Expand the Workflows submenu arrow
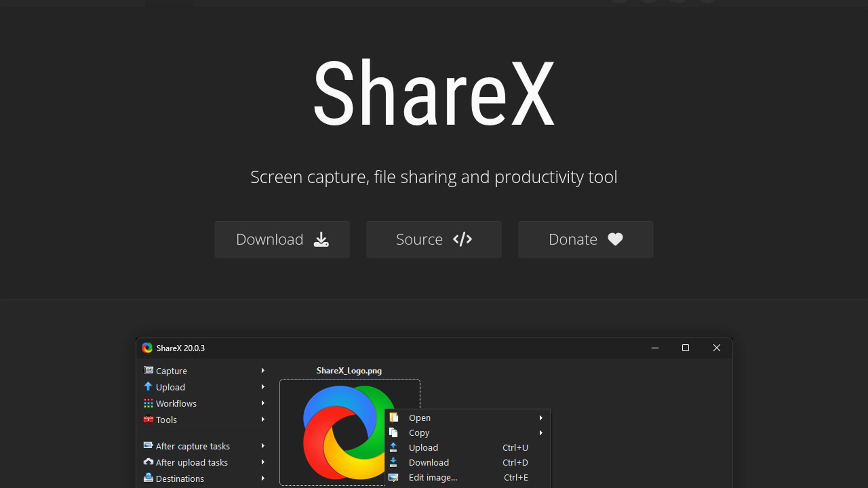Image resolution: width=868 pixels, height=488 pixels. (263, 403)
